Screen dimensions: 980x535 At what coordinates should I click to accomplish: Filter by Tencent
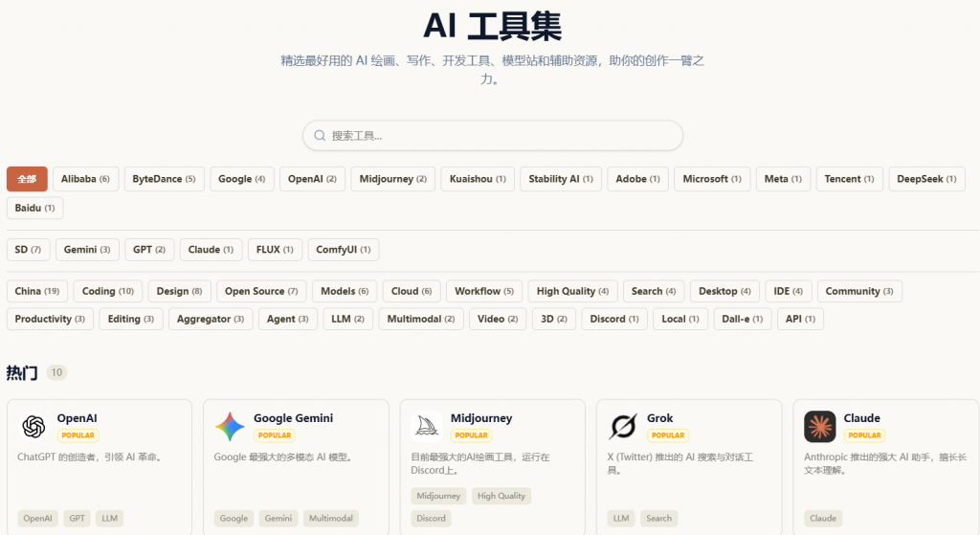(x=850, y=179)
